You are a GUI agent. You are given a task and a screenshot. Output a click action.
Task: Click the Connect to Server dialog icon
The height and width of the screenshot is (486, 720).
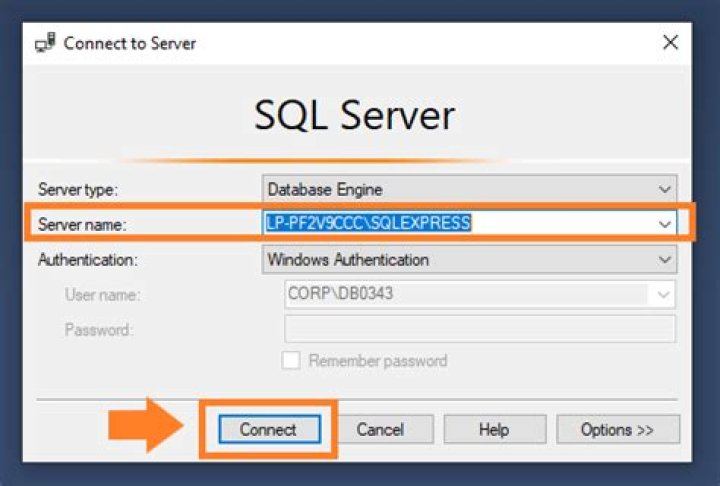(45, 42)
